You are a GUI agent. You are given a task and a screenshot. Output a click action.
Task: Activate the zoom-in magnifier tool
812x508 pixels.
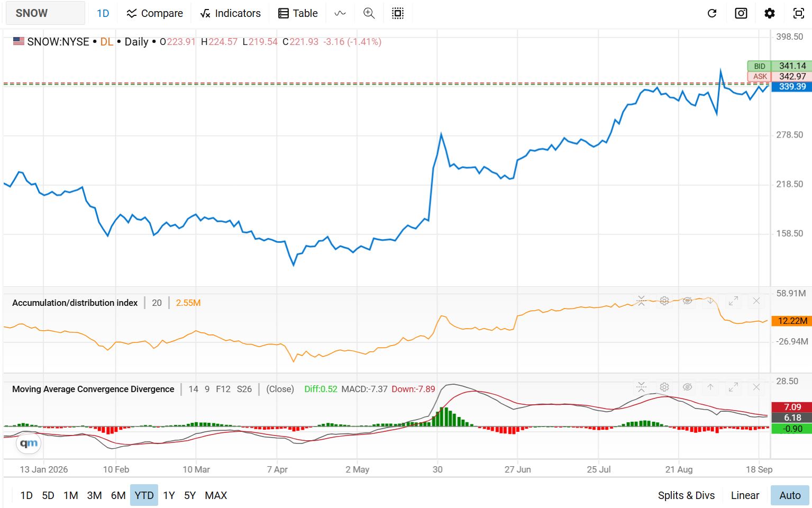click(x=369, y=13)
